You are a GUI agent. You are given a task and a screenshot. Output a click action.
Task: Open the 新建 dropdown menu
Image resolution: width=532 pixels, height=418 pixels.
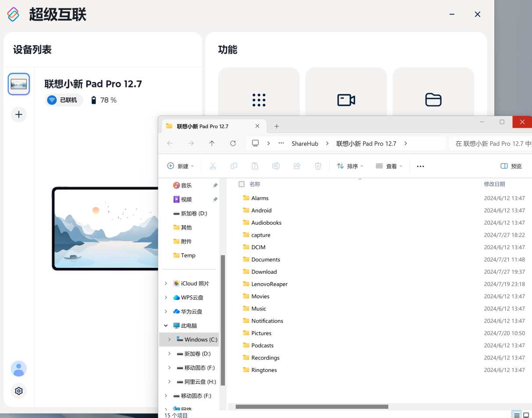coord(181,166)
